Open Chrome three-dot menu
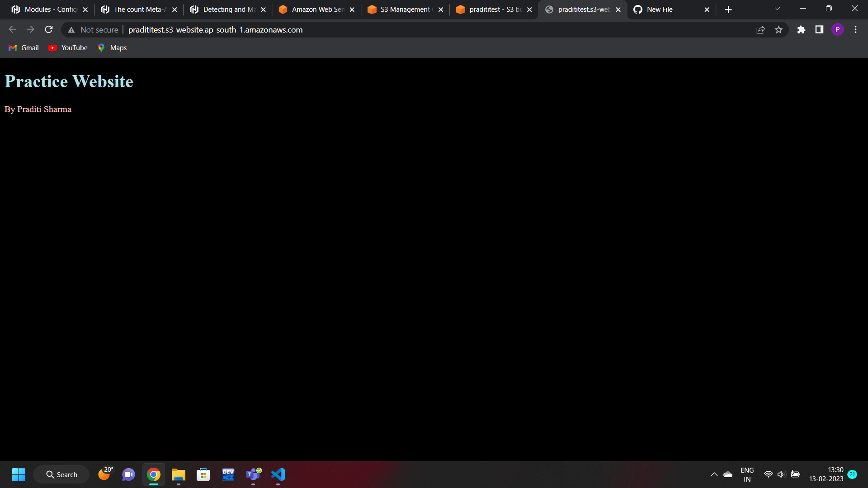 coord(855,30)
